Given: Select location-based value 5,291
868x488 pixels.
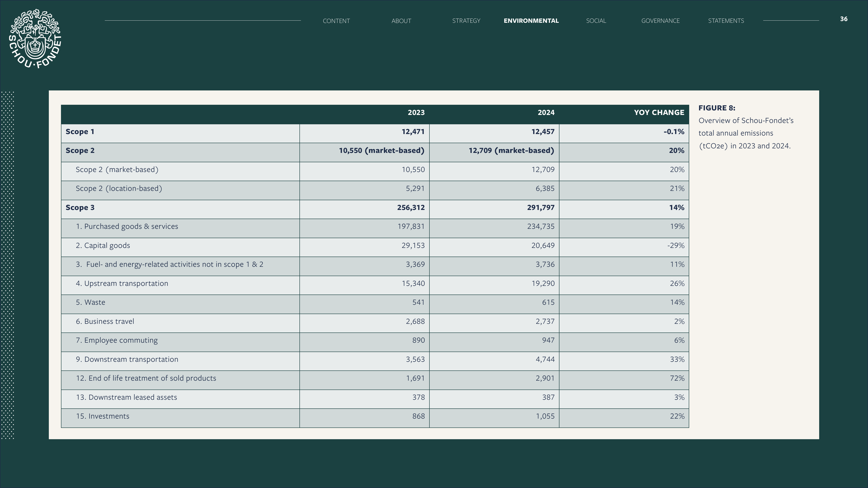Looking at the screenshot, I should 415,189.
